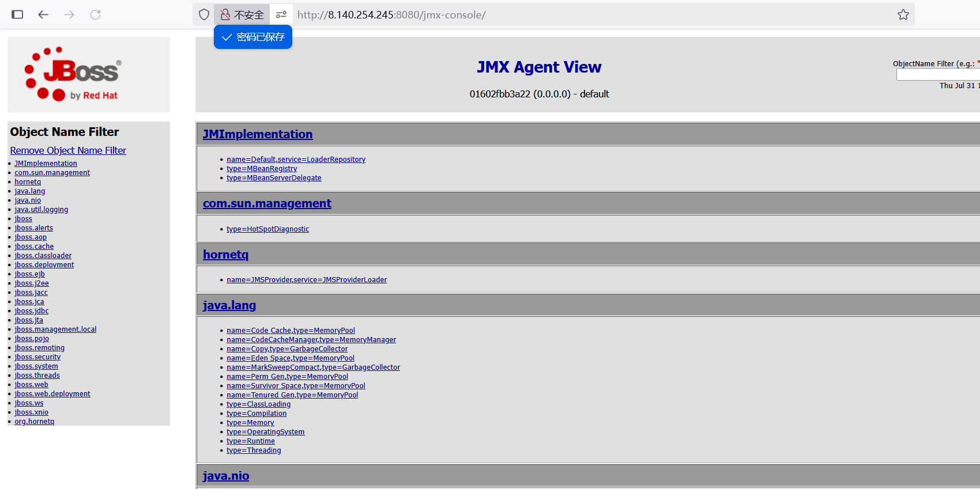Open type=Threading MBean link
The height and width of the screenshot is (489, 980).
point(254,450)
